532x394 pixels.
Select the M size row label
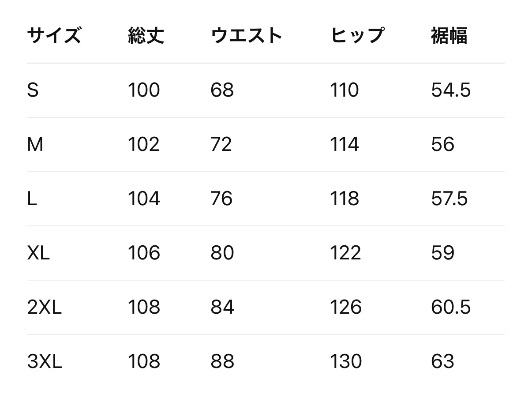pos(35,145)
